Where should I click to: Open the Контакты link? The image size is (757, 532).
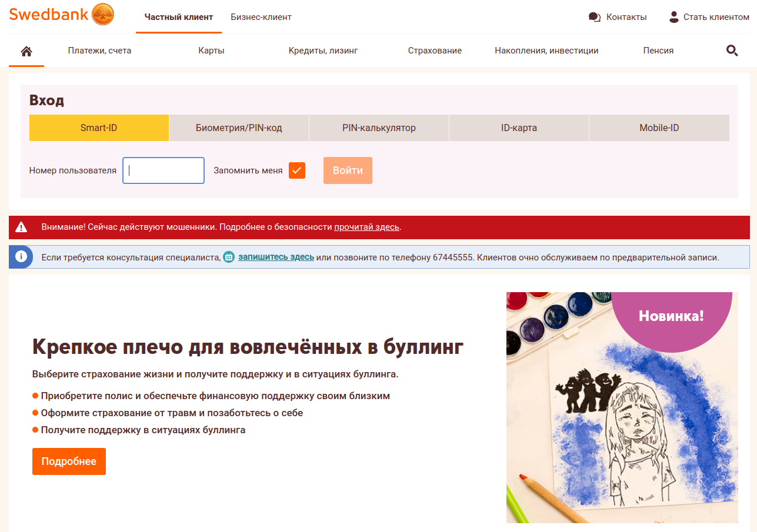click(626, 17)
